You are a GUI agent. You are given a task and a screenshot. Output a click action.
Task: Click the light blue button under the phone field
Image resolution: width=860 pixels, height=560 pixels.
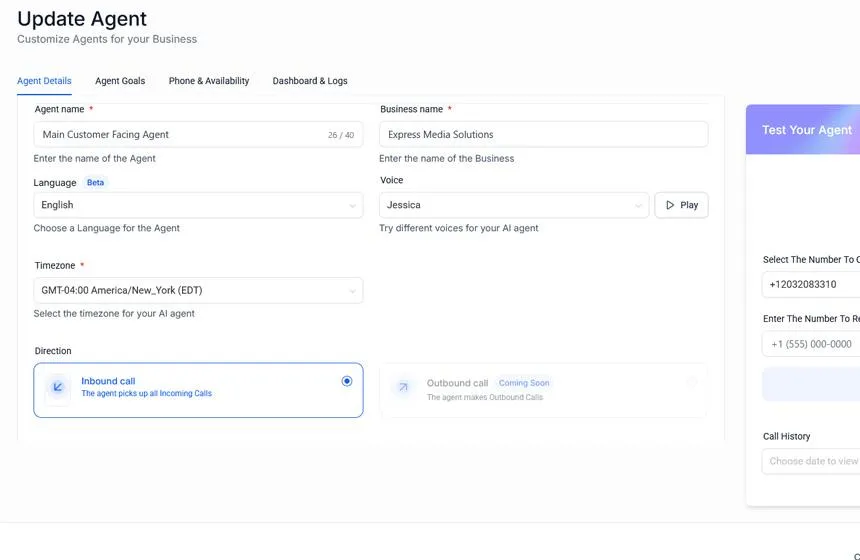812,384
